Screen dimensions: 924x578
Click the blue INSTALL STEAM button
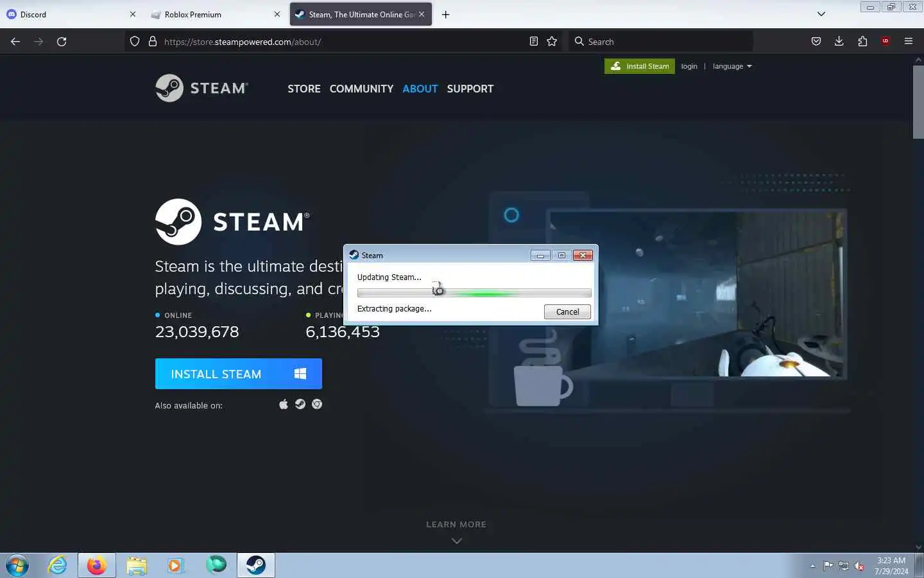click(239, 374)
